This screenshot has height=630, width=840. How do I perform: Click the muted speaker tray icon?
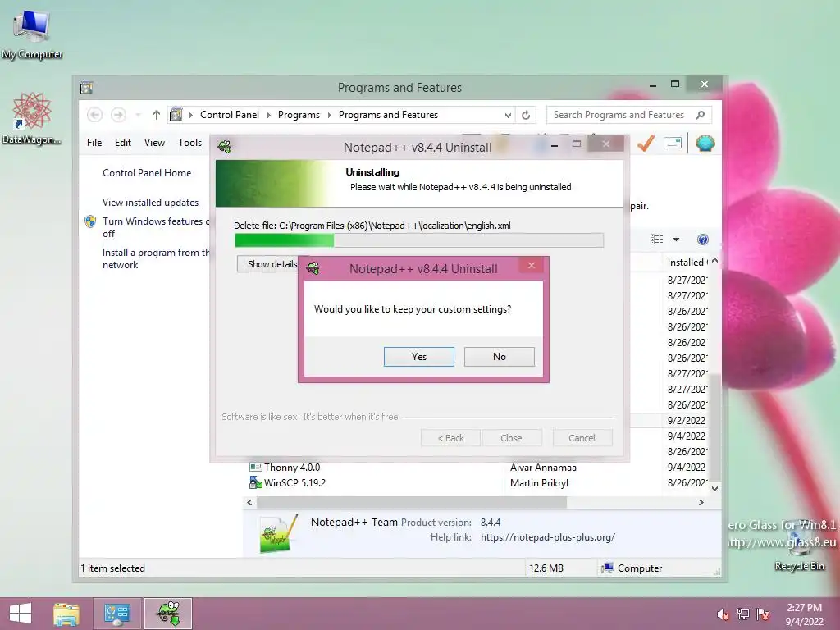click(x=722, y=614)
